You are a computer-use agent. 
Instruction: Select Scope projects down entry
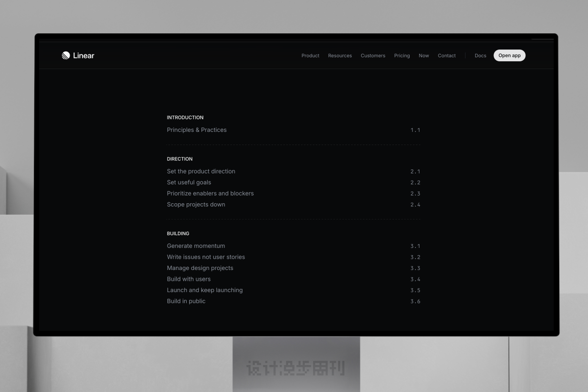coord(294,205)
